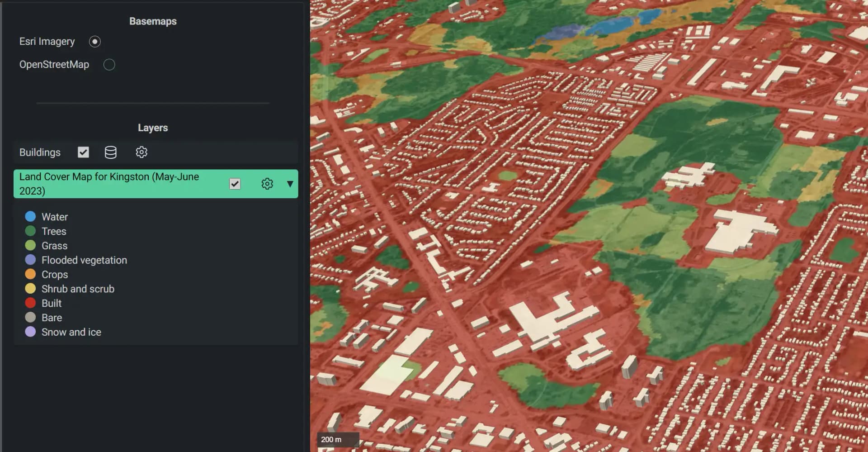868x452 pixels.
Task: Click the "Water" legend label
Action: tap(55, 217)
